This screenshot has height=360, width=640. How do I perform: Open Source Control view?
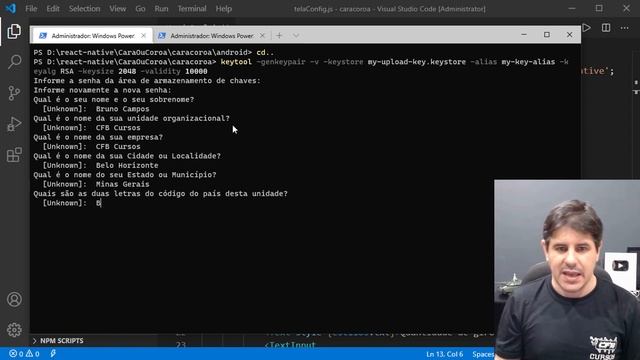click(x=14, y=93)
